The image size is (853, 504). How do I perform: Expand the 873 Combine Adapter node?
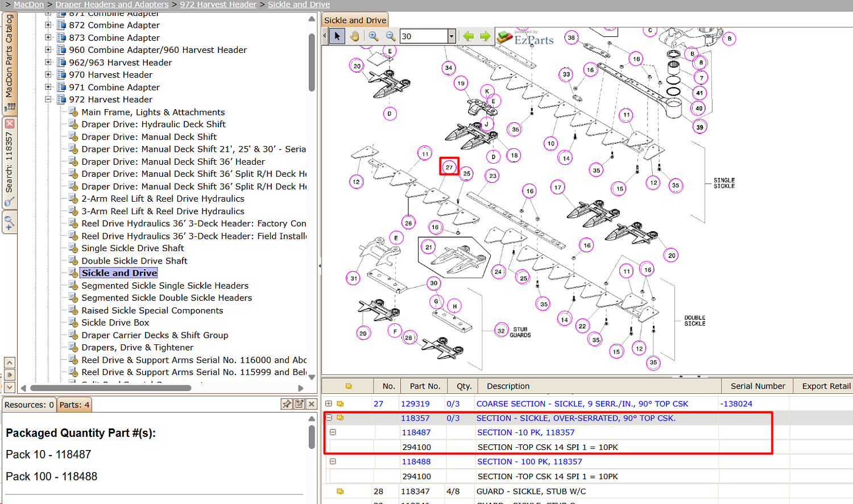(48, 38)
